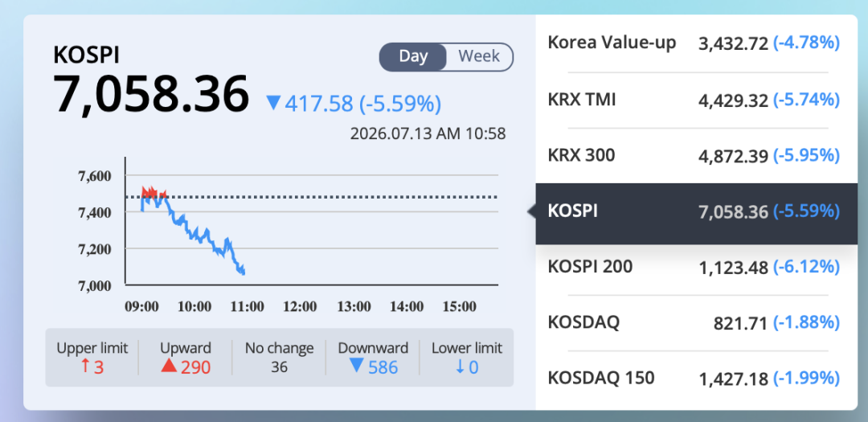Click the blue Downward triangle icon
868x422 pixels.
pos(357,366)
